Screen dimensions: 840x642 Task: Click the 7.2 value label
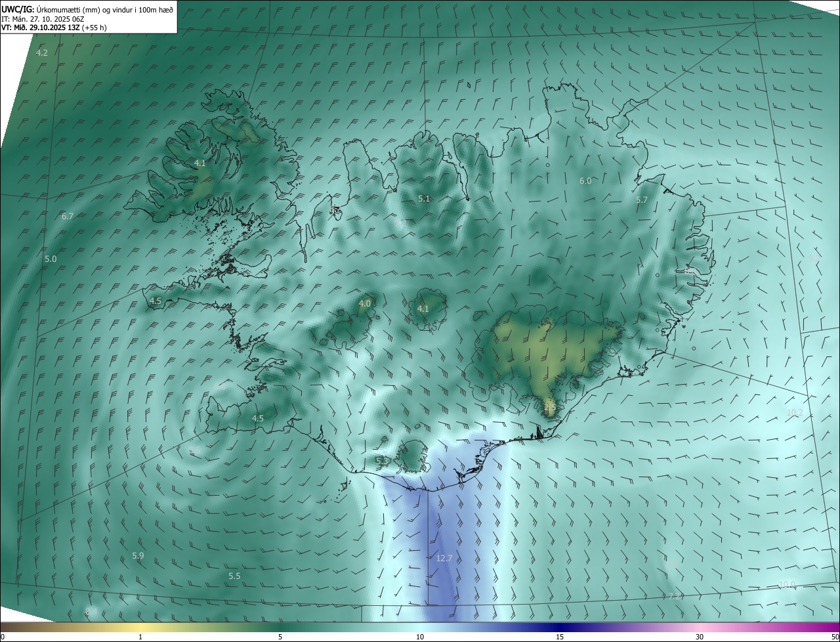pos(675,596)
